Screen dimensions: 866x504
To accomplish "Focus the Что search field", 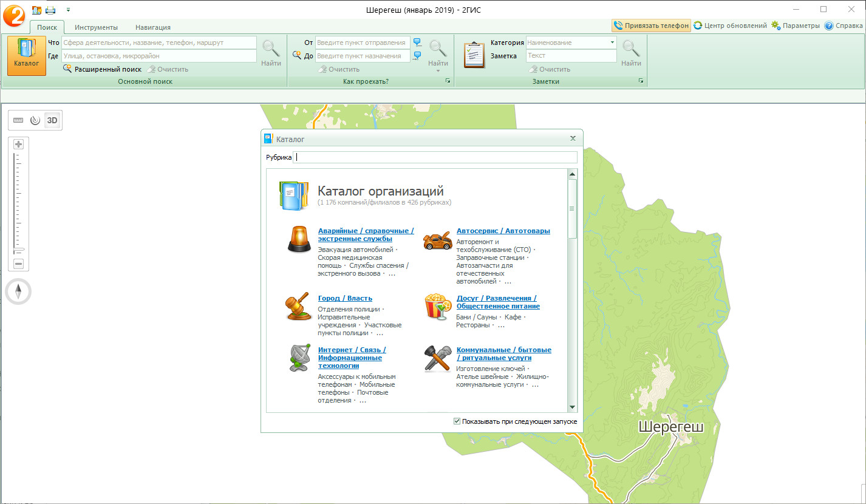I will coord(159,43).
